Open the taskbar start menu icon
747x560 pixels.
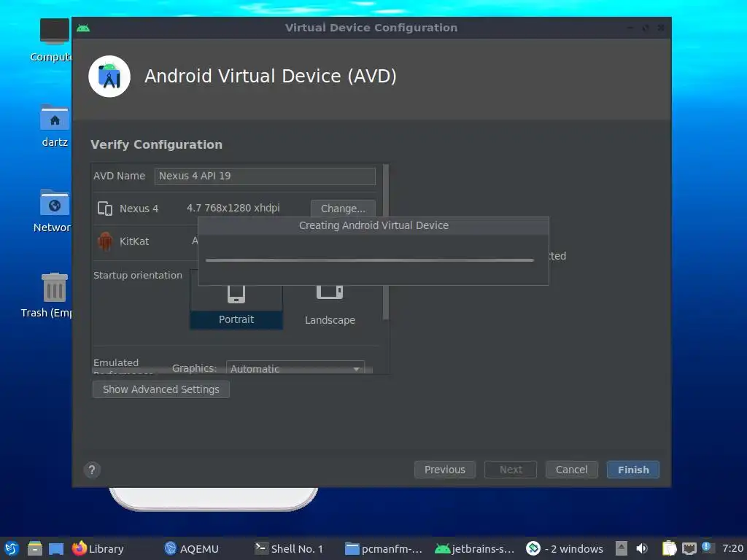pos(12,548)
